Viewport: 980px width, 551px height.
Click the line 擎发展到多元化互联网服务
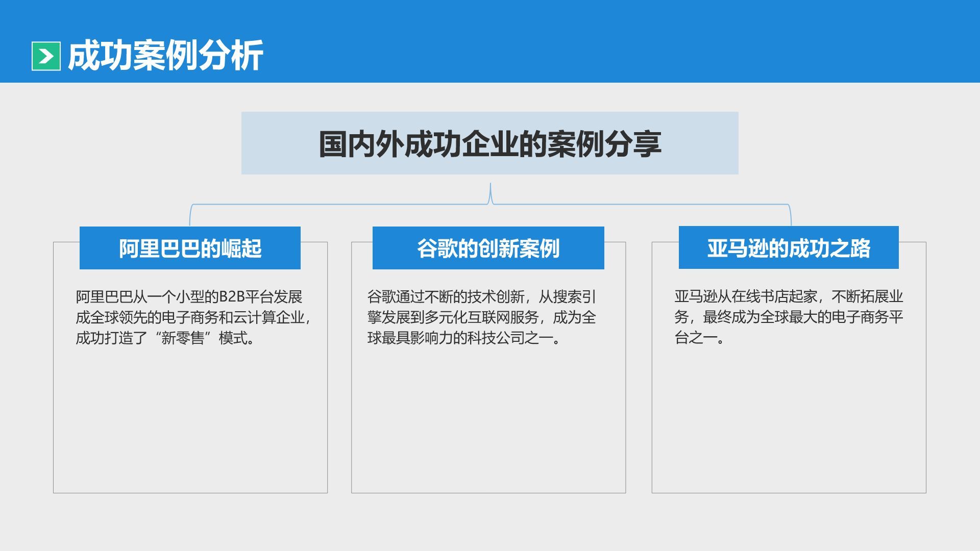[481, 317]
